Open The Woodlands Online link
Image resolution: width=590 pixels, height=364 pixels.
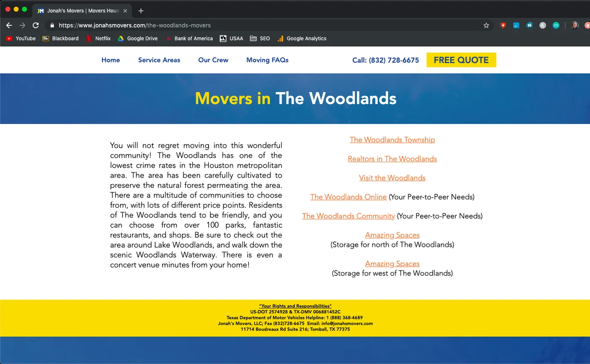click(349, 197)
